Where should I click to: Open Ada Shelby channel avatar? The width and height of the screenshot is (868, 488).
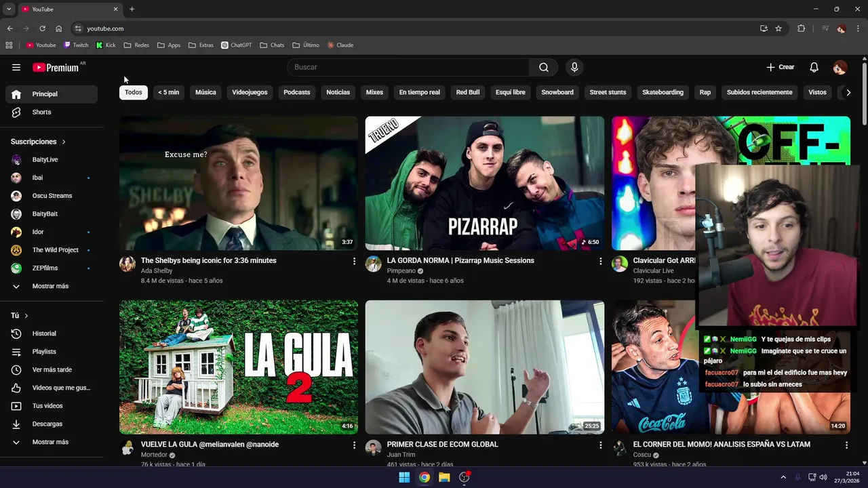(127, 264)
